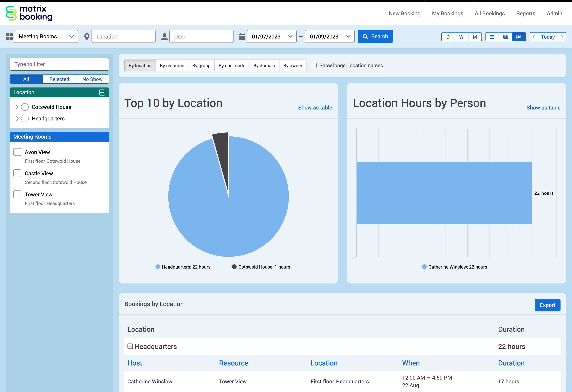
Task: Click the Type to filter field
Action: coord(59,64)
